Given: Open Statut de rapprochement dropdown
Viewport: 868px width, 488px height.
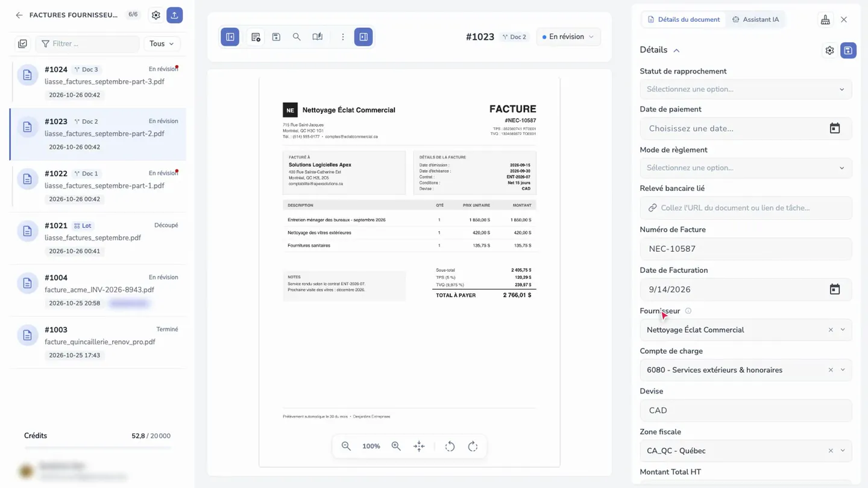Looking at the screenshot, I should coord(746,89).
